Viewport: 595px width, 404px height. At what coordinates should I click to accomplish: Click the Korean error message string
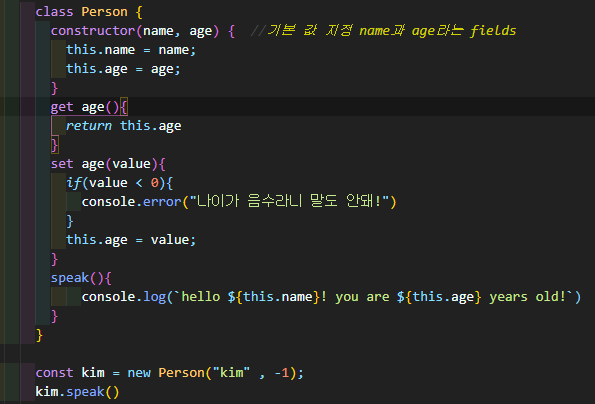click(289, 201)
